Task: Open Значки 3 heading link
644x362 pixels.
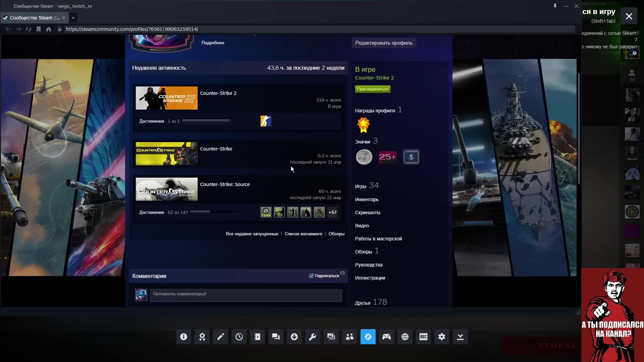Action: pos(366,141)
